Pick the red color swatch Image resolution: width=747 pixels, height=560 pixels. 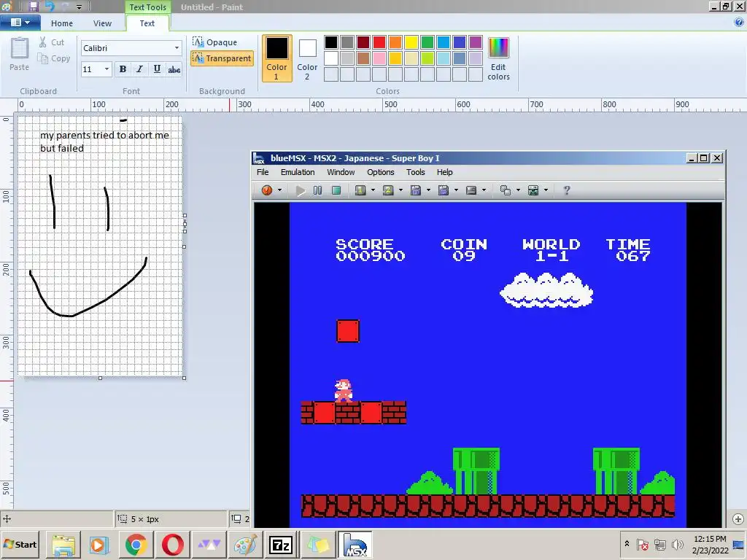click(379, 42)
